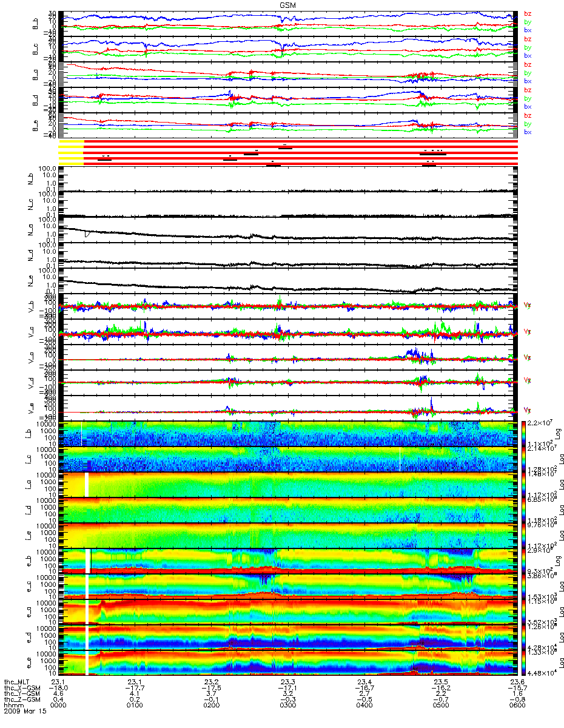Select the V_a velocity panel label
The width and height of the screenshot is (564, 728).
tap(30, 357)
